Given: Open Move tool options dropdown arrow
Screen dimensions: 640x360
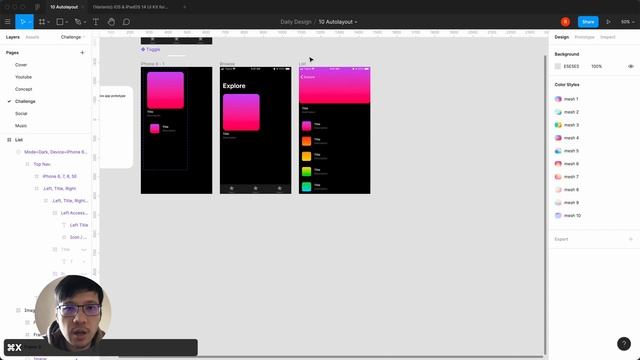Looking at the screenshot, I should [x=30, y=22].
